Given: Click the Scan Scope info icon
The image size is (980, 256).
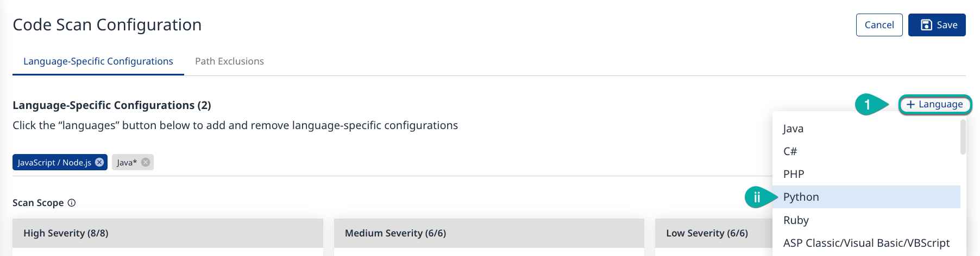Looking at the screenshot, I should (x=72, y=203).
